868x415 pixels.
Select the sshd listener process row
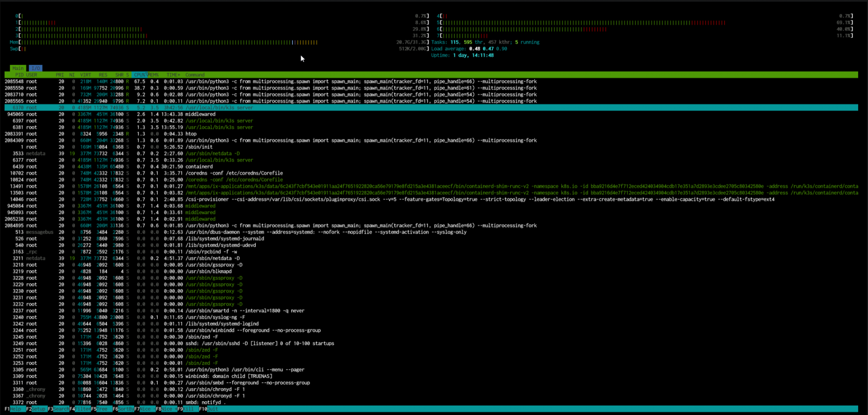click(431, 344)
